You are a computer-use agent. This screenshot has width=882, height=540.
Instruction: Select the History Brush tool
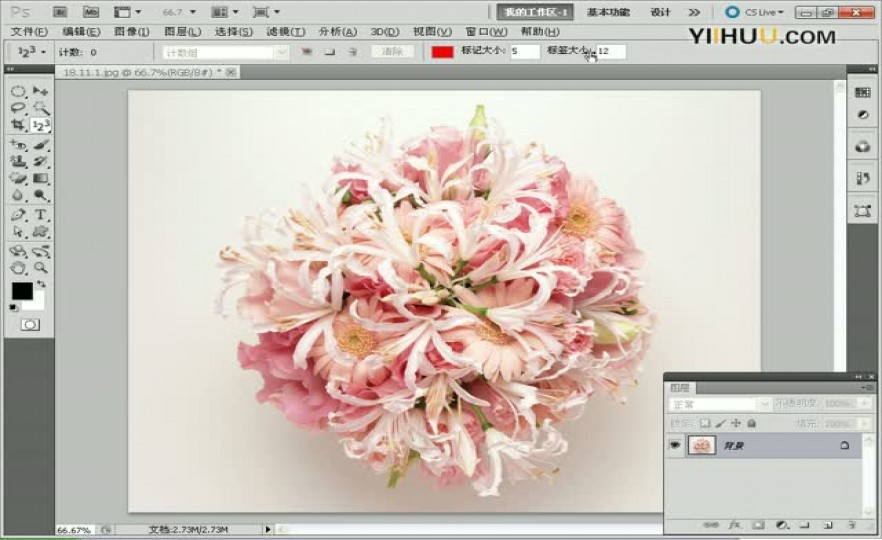point(40,162)
